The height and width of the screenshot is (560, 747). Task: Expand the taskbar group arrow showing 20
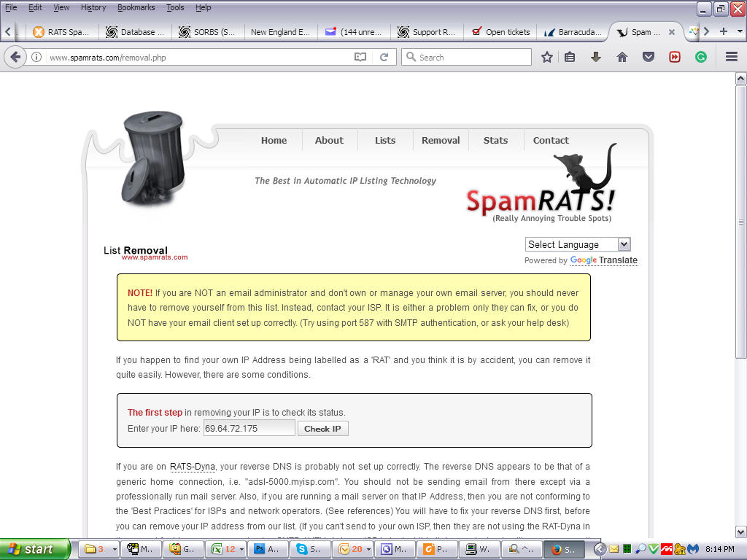(x=368, y=549)
